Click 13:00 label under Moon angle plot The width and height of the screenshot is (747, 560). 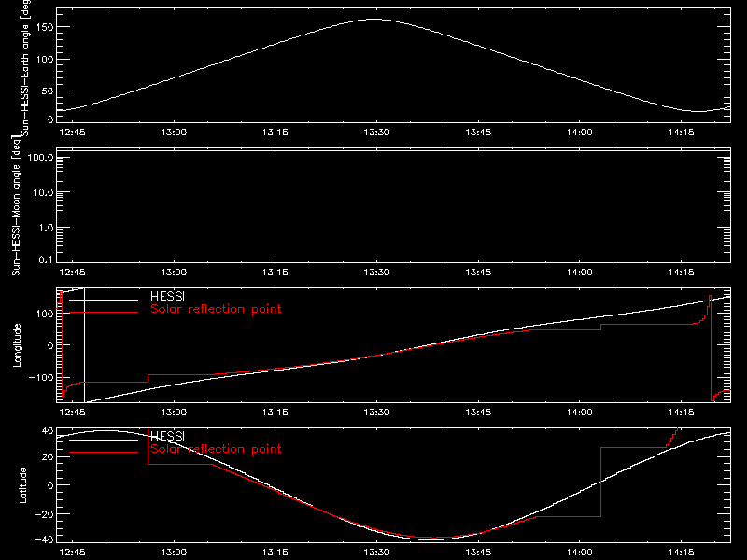point(174,273)
